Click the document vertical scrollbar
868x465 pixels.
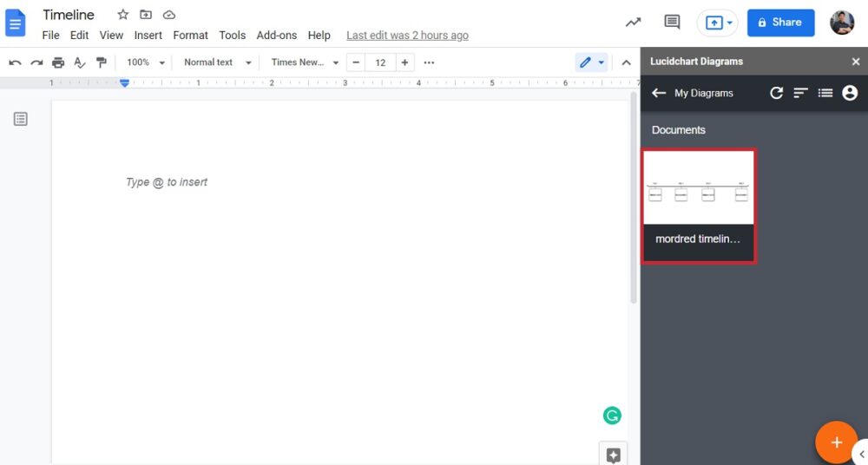[634, 198]
